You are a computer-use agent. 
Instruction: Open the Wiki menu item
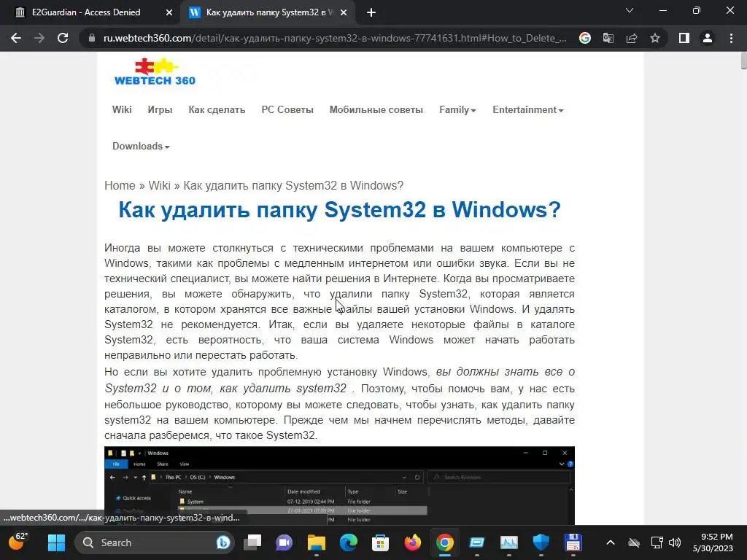coord(122,109)
